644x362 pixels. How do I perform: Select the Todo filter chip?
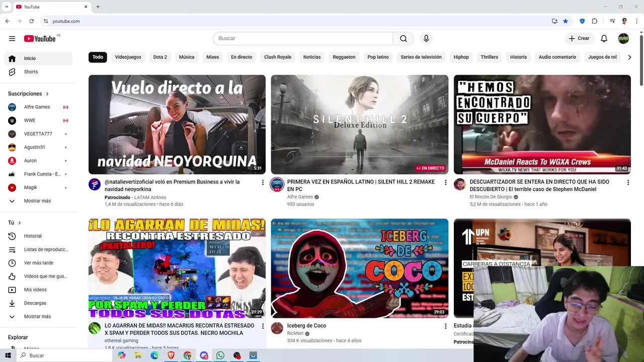coord(98,57)
